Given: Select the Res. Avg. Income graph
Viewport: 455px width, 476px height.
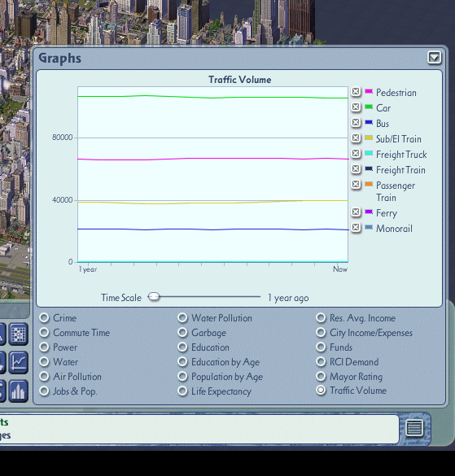Looking at the screenshot, I should coord(321,318).
